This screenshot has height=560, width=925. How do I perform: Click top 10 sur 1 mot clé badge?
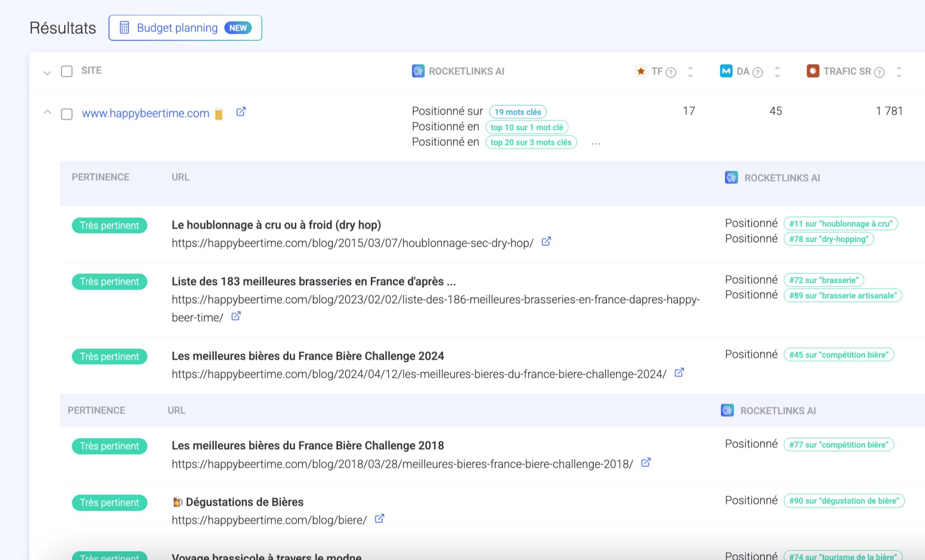coord(527,127)
